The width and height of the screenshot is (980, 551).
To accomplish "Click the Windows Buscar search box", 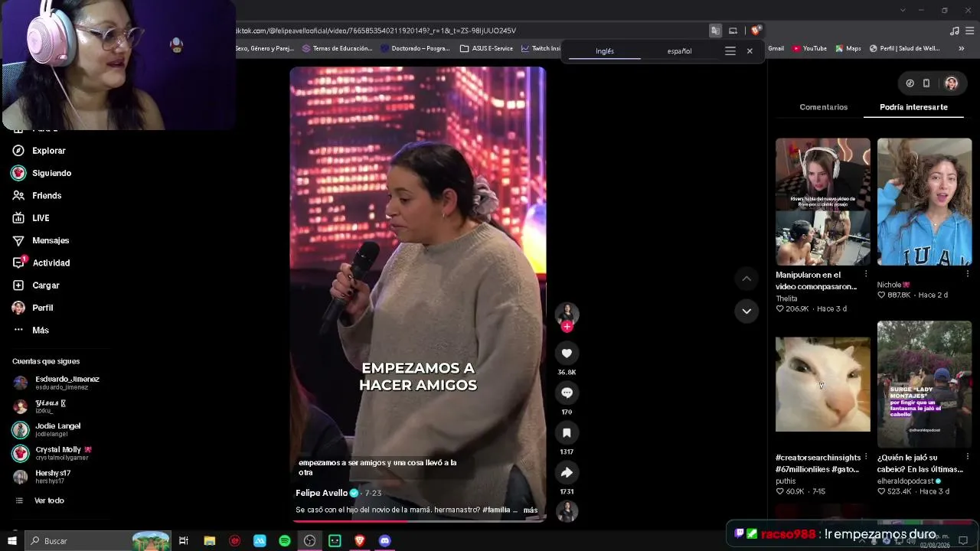I will click(x=98, y=541).
